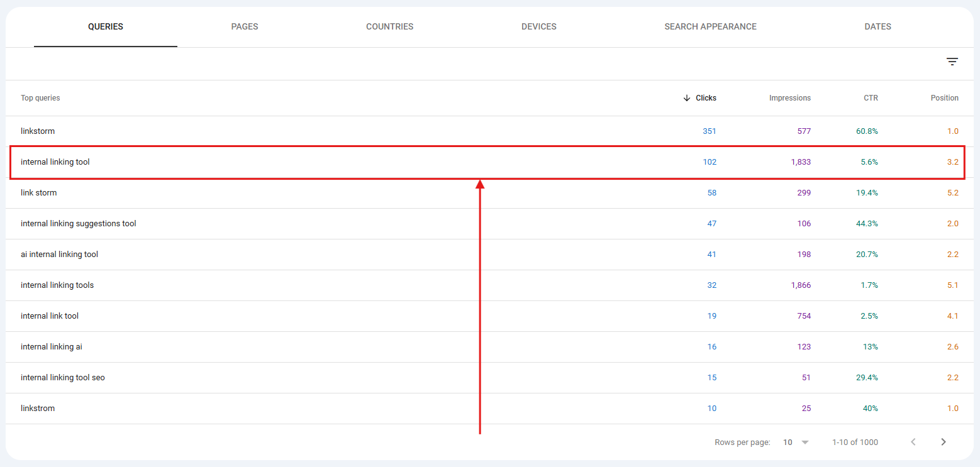Click the 2.0 position value
Viewport: 980px width, 467px height.
[x=953, y=224]
